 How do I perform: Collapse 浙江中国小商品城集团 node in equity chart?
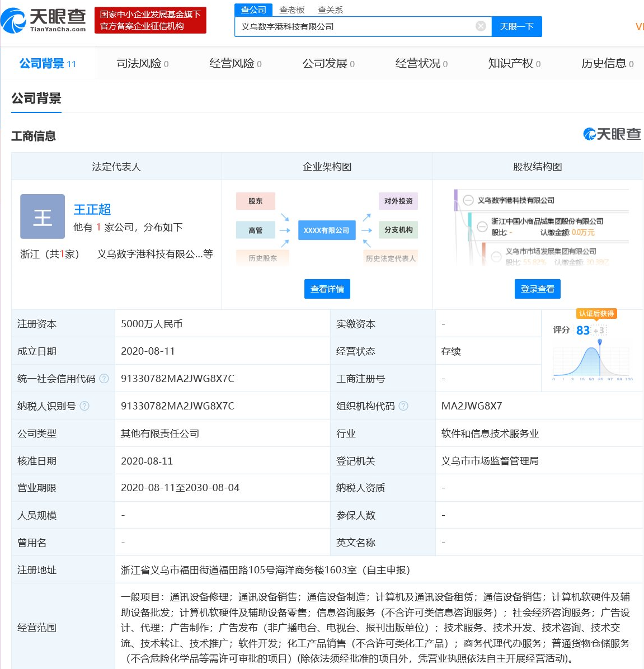(482, 227)
